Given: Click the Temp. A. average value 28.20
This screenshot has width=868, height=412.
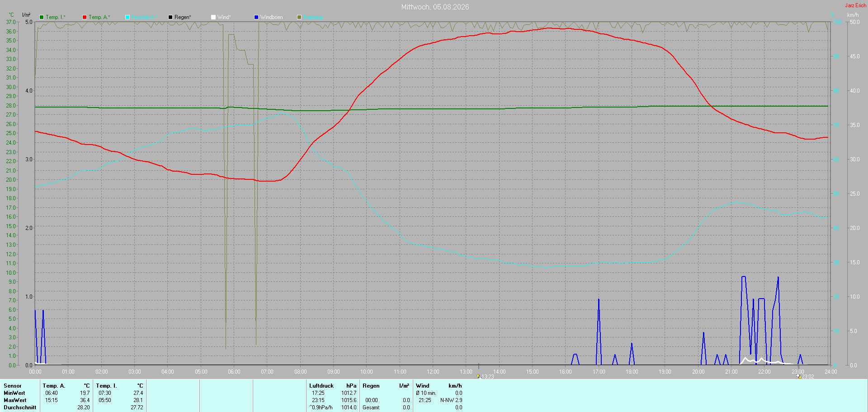Looking at the screenshot, I should point(84,407).
